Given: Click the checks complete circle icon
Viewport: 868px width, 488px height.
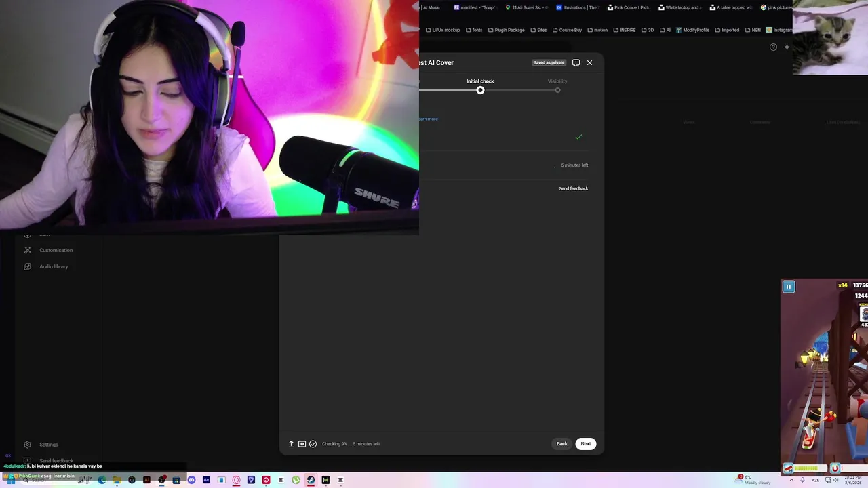Looking at the screenshot, I should tap(313, 444).
